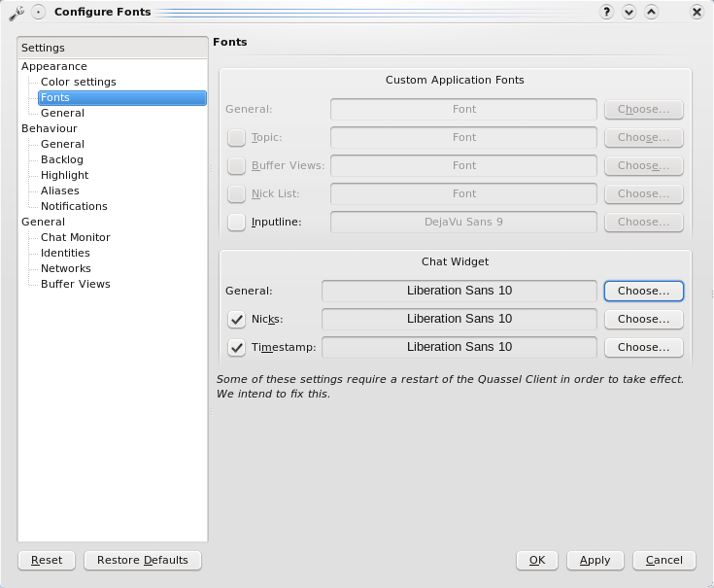
Task: Cancel the dialog
Action: pos(663,560)
